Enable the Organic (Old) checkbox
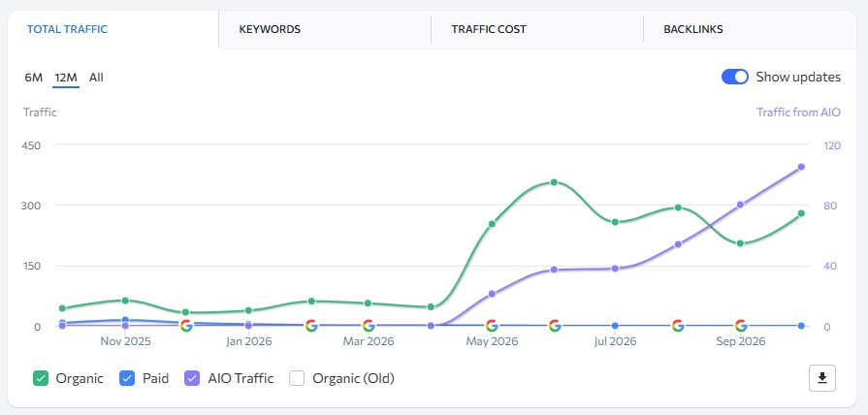868x415 pixels. [x=298, y=378]
